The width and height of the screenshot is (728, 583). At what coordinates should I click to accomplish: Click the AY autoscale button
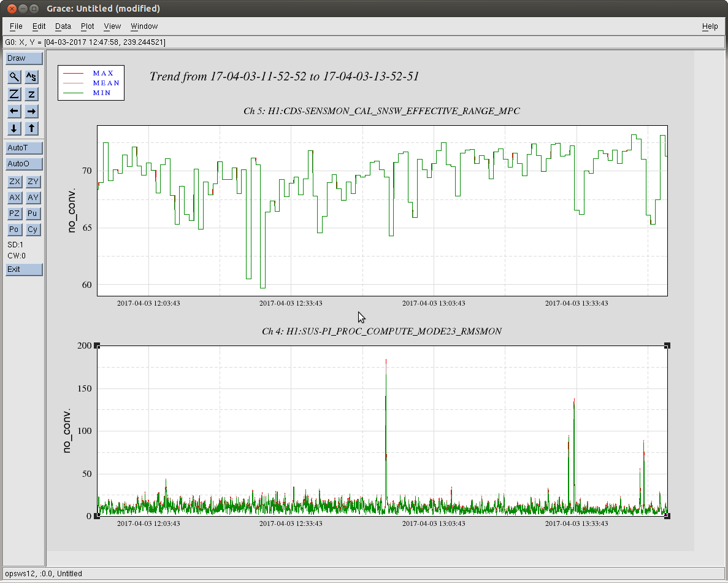click(x=33, y=198)
